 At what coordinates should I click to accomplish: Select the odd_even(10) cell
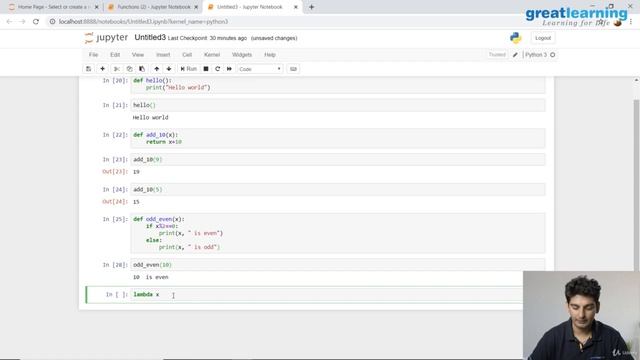point(338,265)
